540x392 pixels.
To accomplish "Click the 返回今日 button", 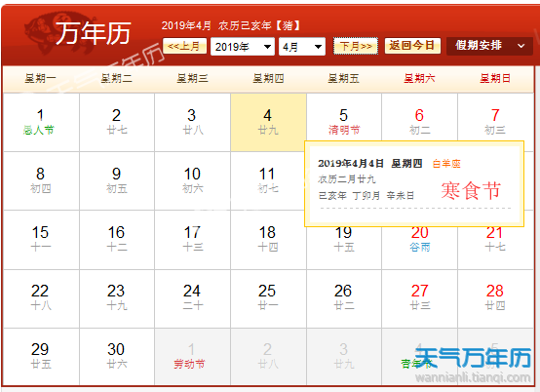I will [x=412, y=46].
